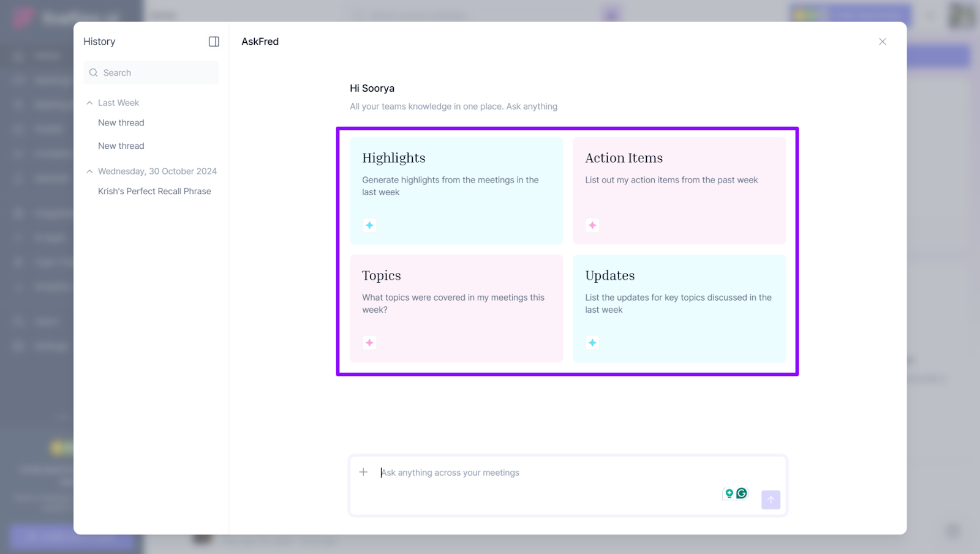Toggle the History sidebar panel icon

[214, 42]
